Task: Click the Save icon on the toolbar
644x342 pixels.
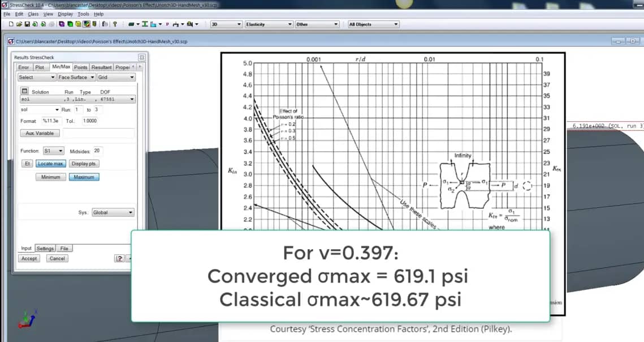Action: (x=27, y=24)
